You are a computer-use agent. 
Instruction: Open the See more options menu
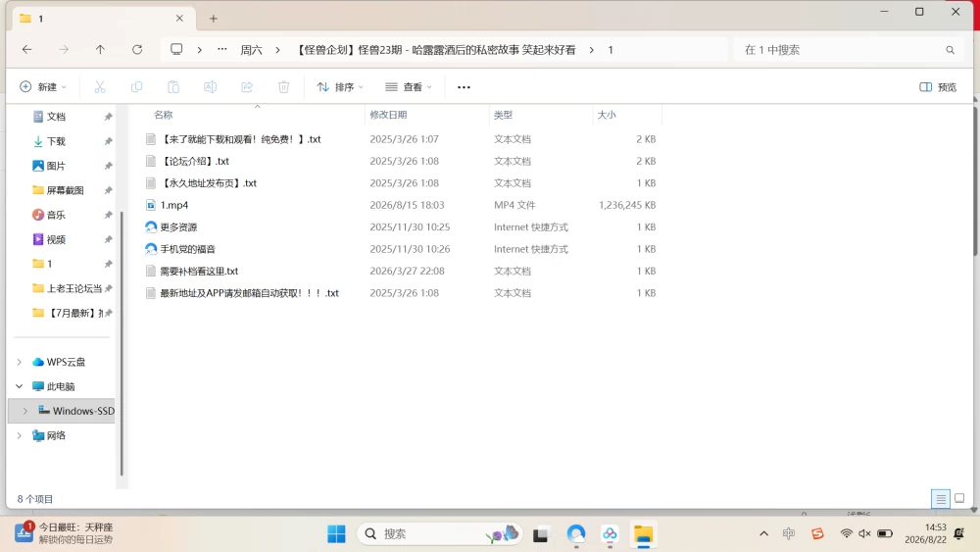click(464, 87)
